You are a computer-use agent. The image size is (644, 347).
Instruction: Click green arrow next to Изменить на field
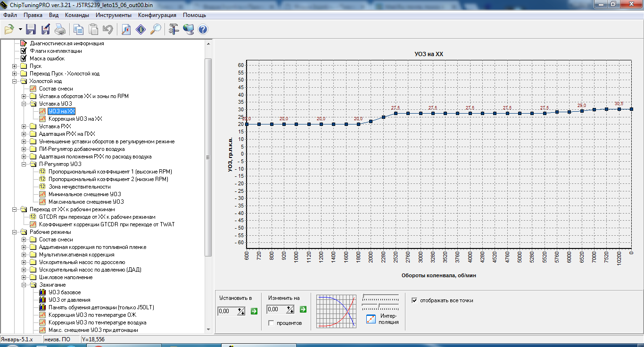303,309
